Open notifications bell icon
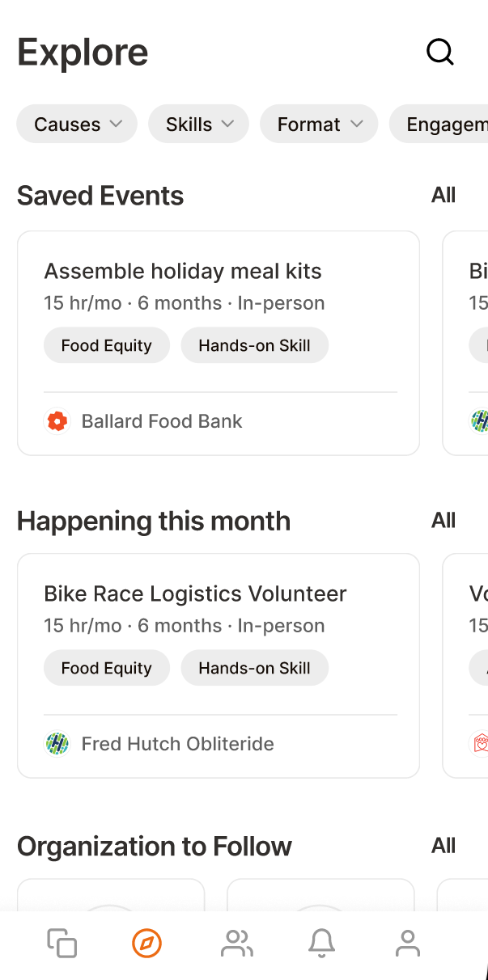Image resolution: width=488 pixels, height=980 pixels. click(322, 944)
